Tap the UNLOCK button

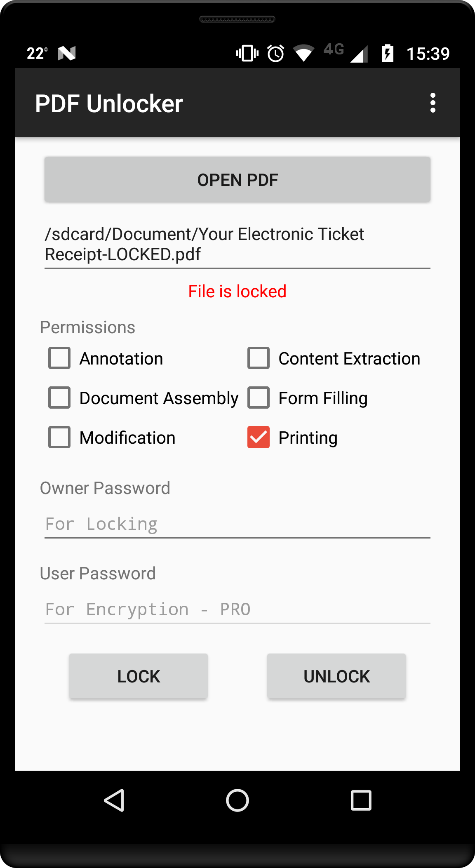pyautogui.click(x=336, y=676)
